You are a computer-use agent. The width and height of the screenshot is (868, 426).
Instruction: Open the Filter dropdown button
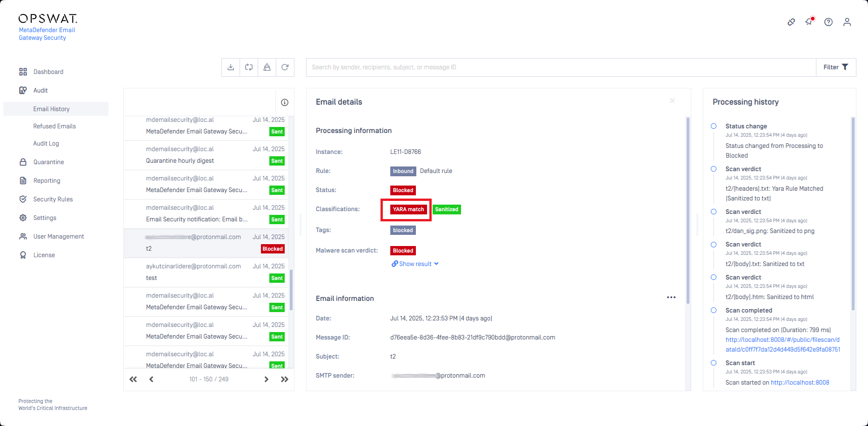point(836,67)
